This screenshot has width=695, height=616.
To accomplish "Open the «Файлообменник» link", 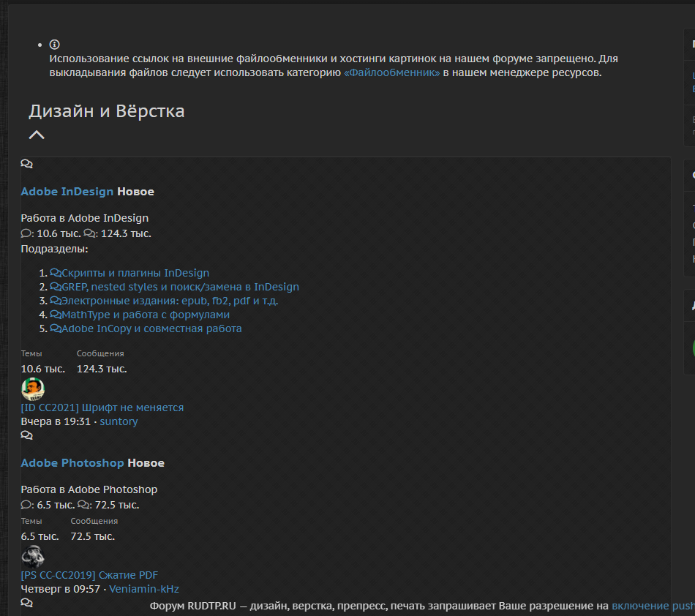I will coord(392,72).
